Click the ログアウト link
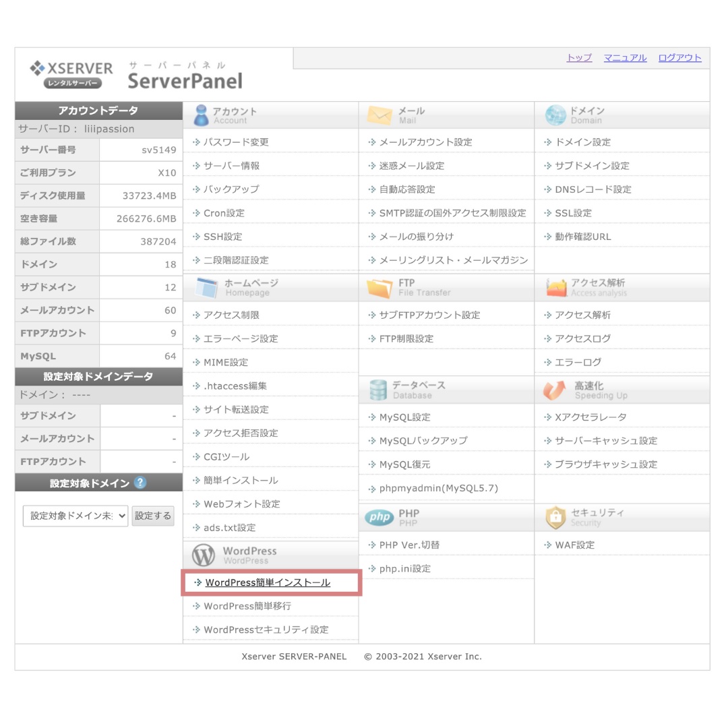The width and height of the screenshot is (728, 728). [679, 58]
